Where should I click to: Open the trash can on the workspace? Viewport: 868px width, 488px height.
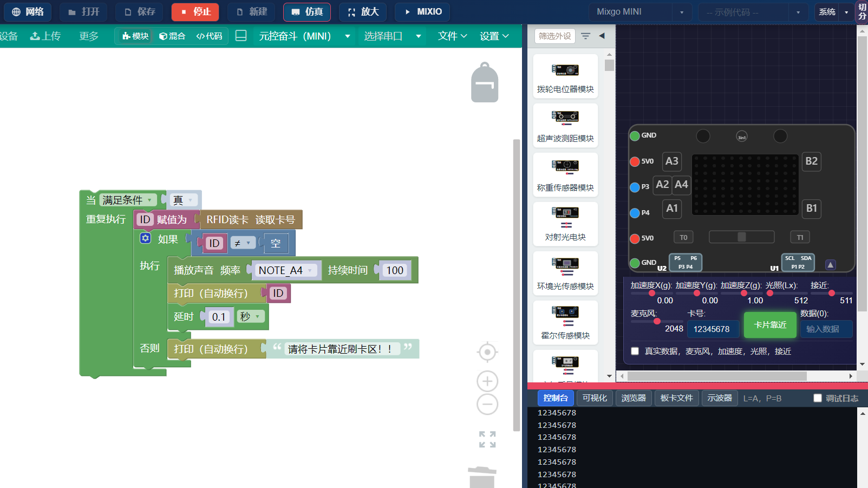click(x=482, y=478)
